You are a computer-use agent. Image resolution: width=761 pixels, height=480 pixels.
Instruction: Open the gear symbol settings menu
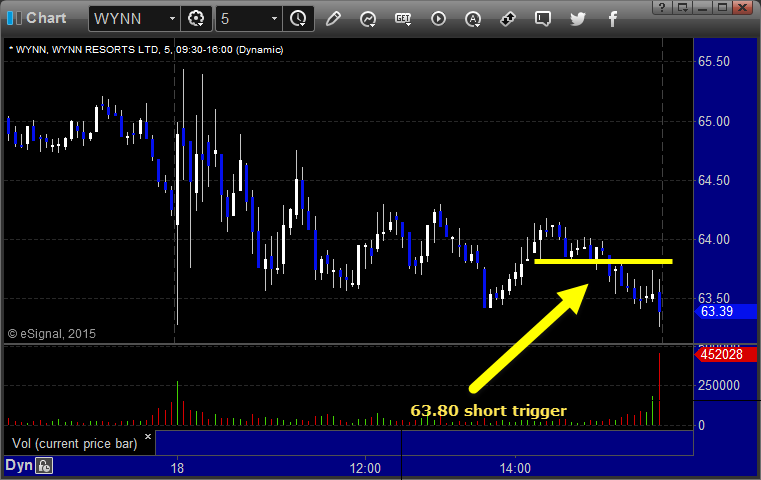196,19
